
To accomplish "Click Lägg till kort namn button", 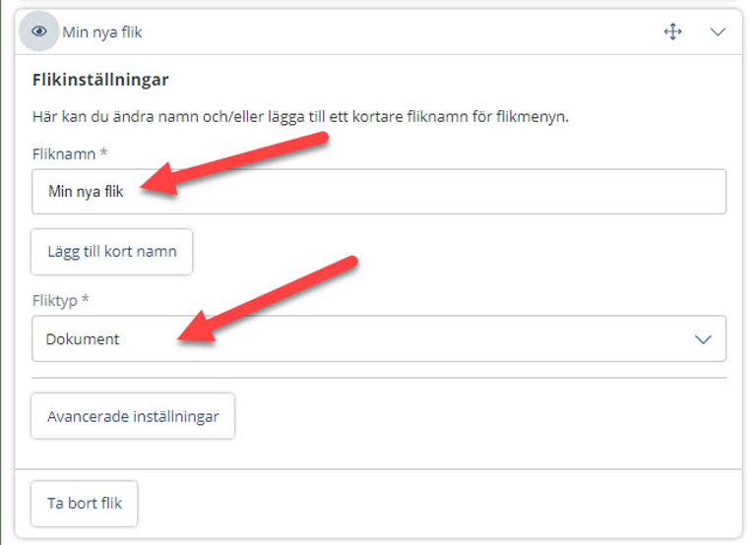I will pos(112,252).
